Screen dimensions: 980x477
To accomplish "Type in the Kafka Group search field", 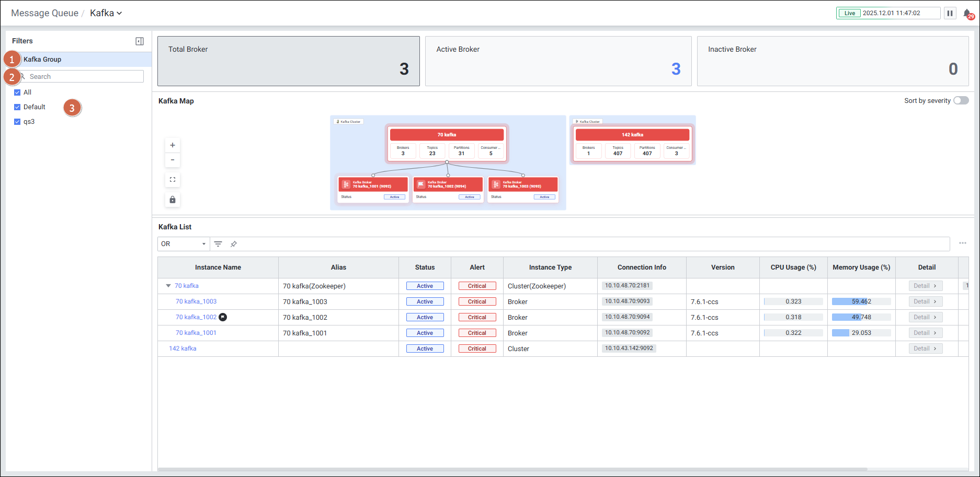I will (x=84, y=77).
